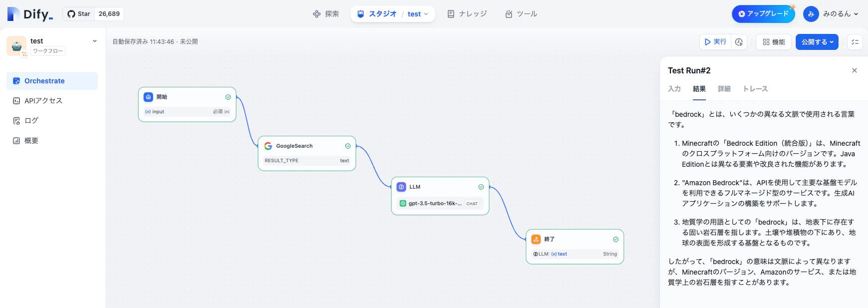Select the RESULT_TYPE row in GoogleSearch node
The height and width of the screenshot is (308, 868).
[x=307, y=161]
